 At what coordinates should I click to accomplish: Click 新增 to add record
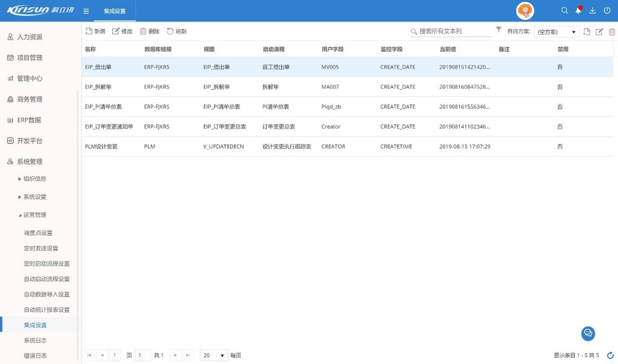pos(95,31)
